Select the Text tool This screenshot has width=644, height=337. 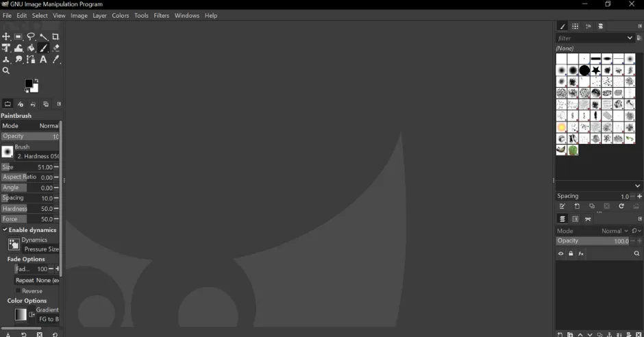click(x=43, y=60)
